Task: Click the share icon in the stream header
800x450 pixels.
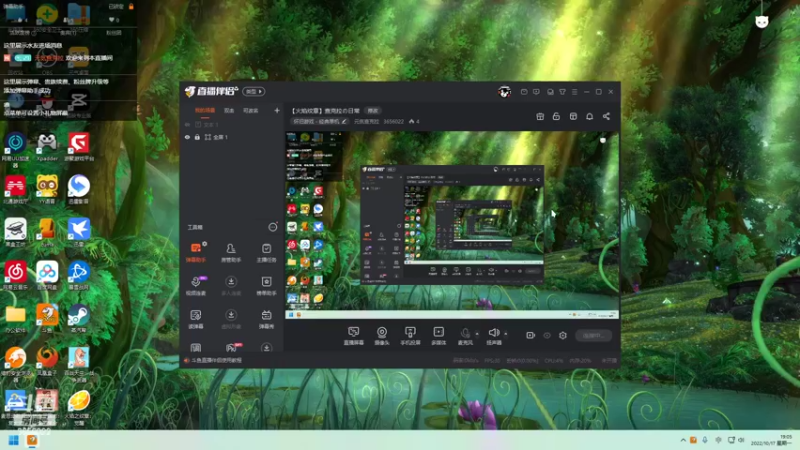Action: click(x=606, y=116)
